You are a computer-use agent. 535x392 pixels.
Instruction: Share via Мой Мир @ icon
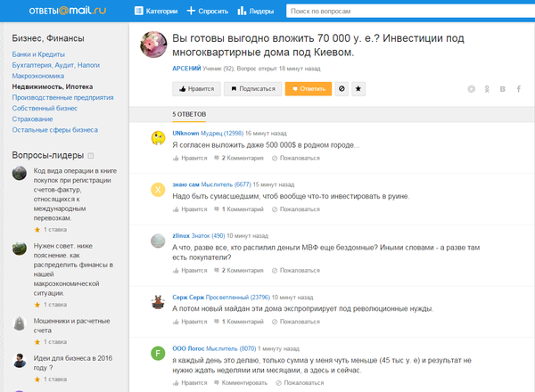(x=471, y=89)
